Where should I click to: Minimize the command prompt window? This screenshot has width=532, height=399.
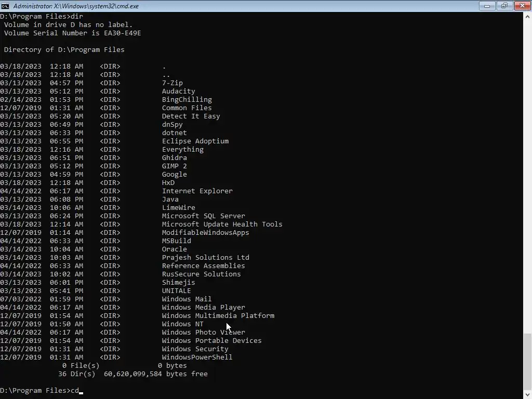click(487, 6)
